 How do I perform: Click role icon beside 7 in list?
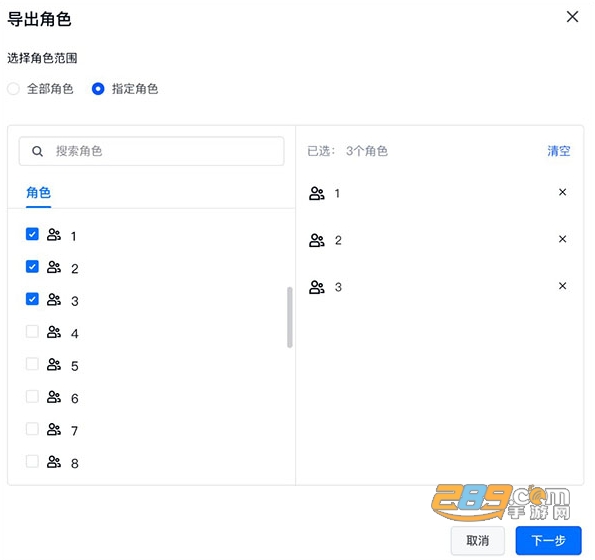pos(54,429)
